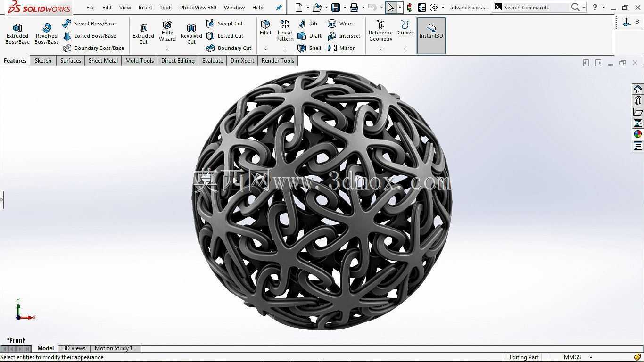Viewport: 644px width, 362px height.
Task: Save the document with Save icon
Action: (x=336, y=7)
